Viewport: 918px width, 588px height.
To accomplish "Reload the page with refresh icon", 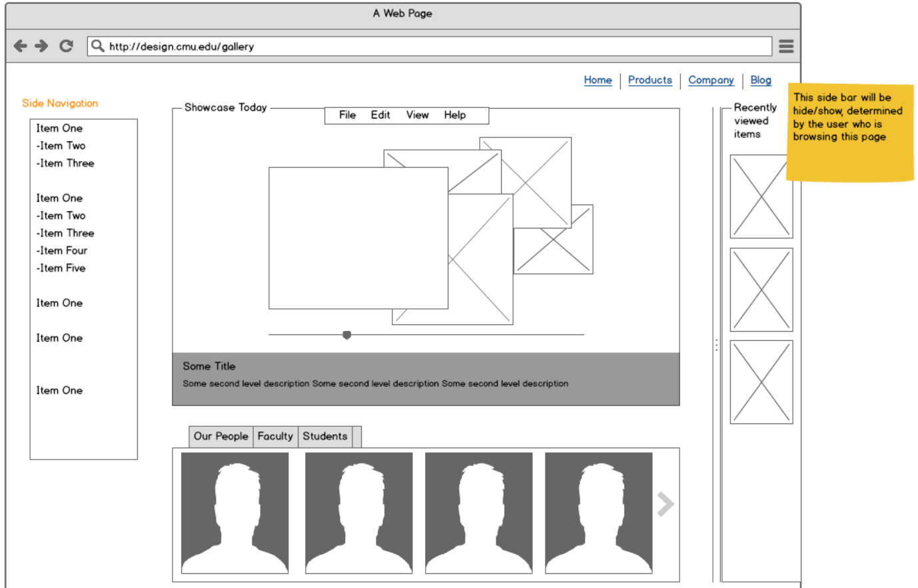I will point(66,46).
